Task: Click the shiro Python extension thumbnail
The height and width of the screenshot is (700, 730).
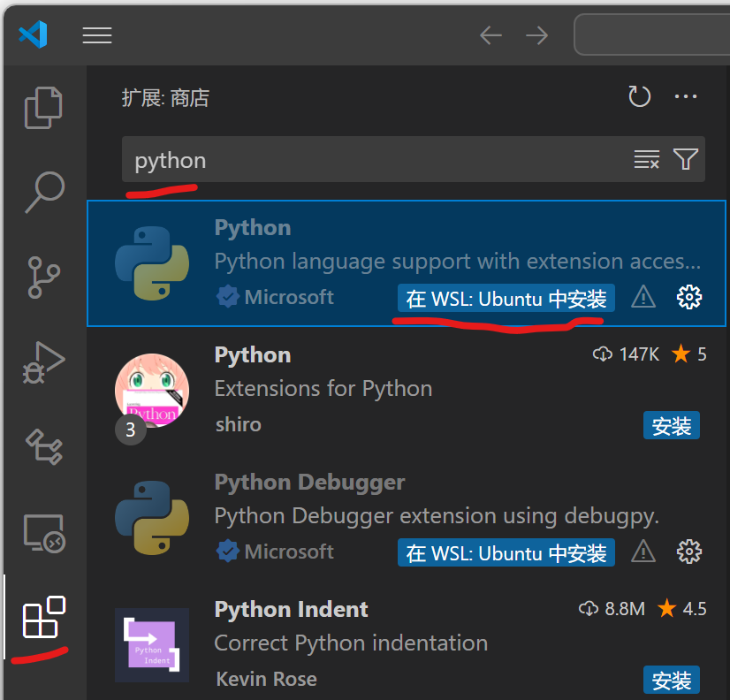Action: (x=152, y=391)
